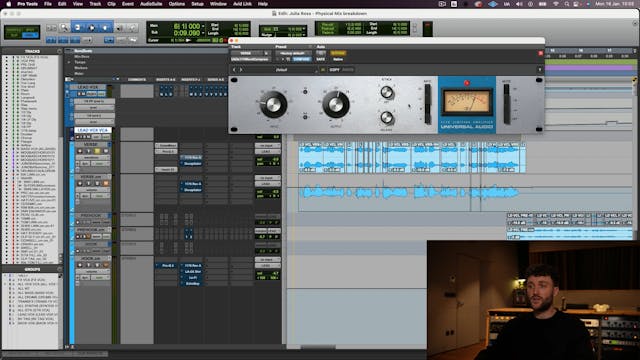This screenshot has width=640, height=360.
Task: Click the LEAD VOX VCA track name
Action: (x=93, y=130)
